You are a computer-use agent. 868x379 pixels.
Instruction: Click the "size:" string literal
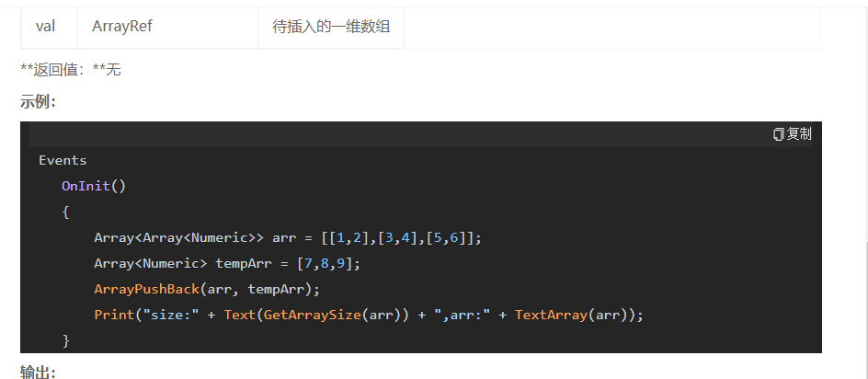171,315
